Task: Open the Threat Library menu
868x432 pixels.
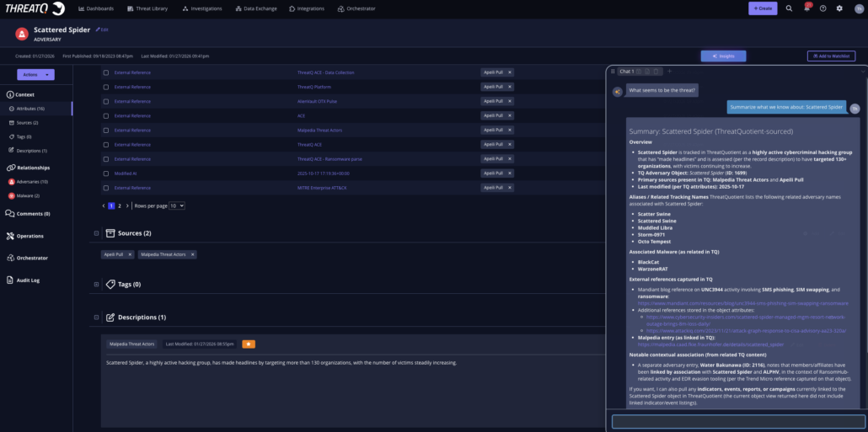Action: click(x=147, y=9)
